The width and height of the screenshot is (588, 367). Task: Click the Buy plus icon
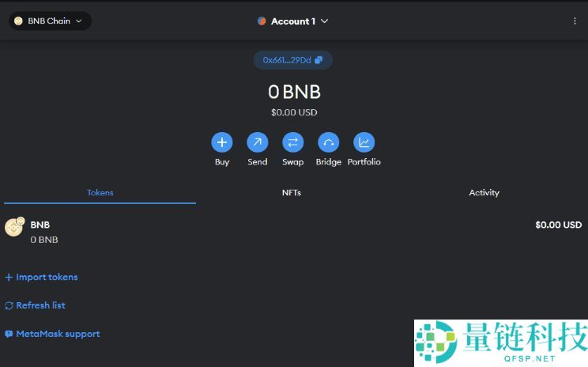point(222,142)
